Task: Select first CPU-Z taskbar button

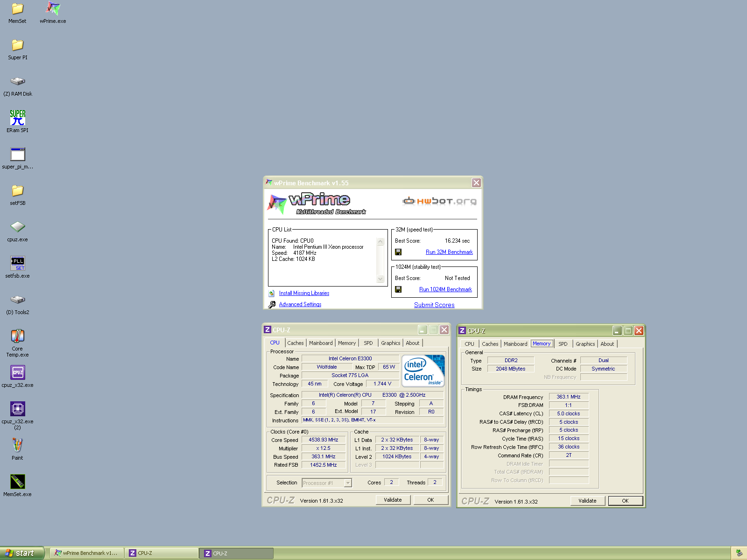Action: 162,553
